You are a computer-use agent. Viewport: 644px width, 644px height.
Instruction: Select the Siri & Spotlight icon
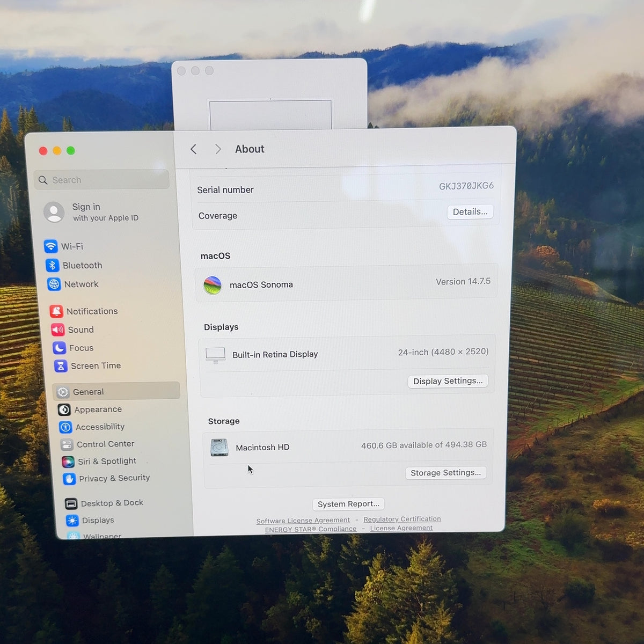(68, 462)
